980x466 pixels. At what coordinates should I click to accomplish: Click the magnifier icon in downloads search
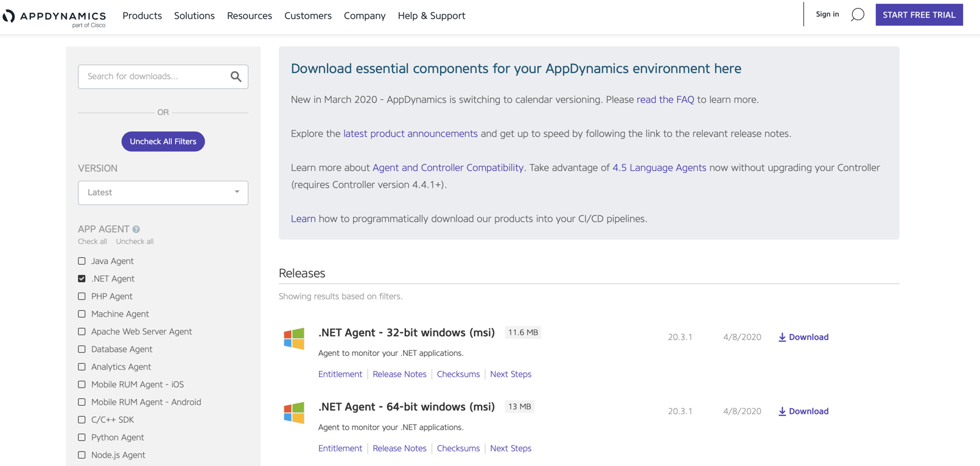click(236, 77)
